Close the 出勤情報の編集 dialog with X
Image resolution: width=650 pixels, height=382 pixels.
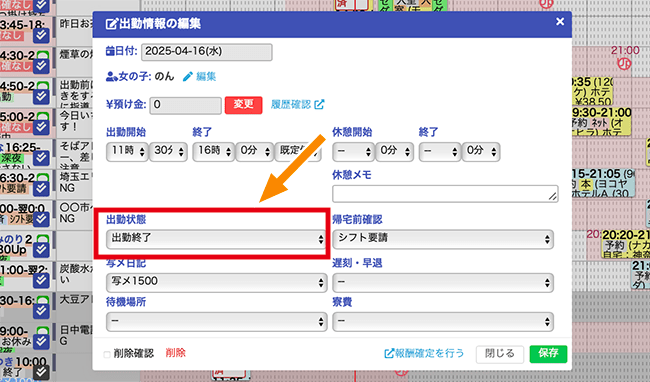coord(560,22)
